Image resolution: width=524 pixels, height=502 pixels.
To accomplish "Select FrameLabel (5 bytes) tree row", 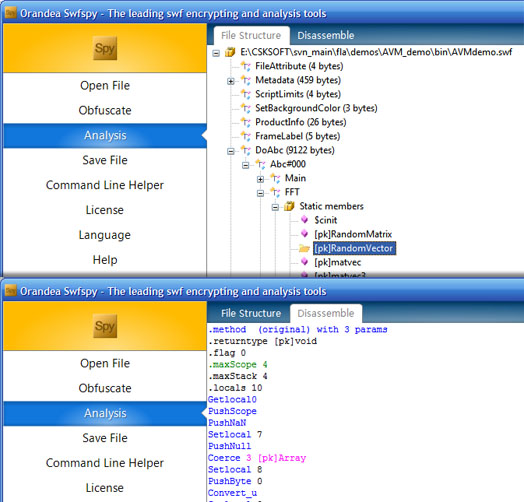I will click(297, 136).
